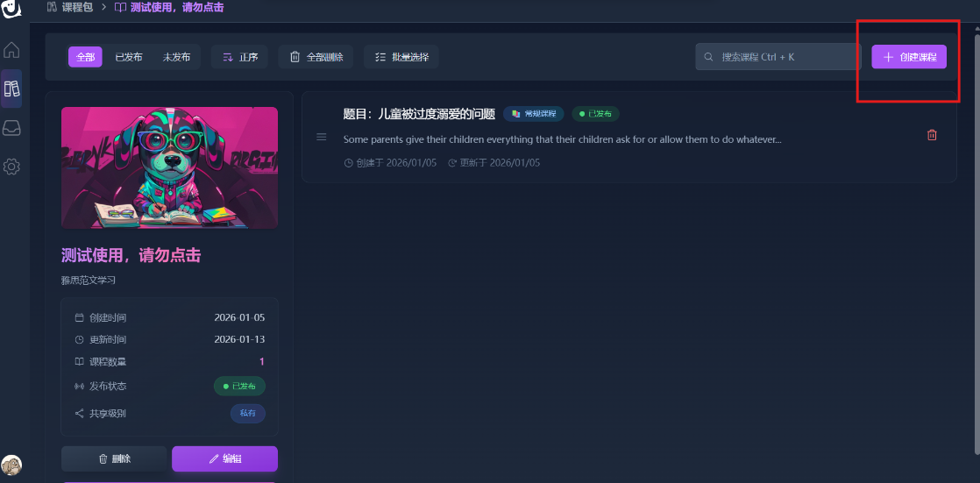Click the 删除 button below package info
Image resolution: width=980 pixels, height=483 pixels.
click(114, 458)
